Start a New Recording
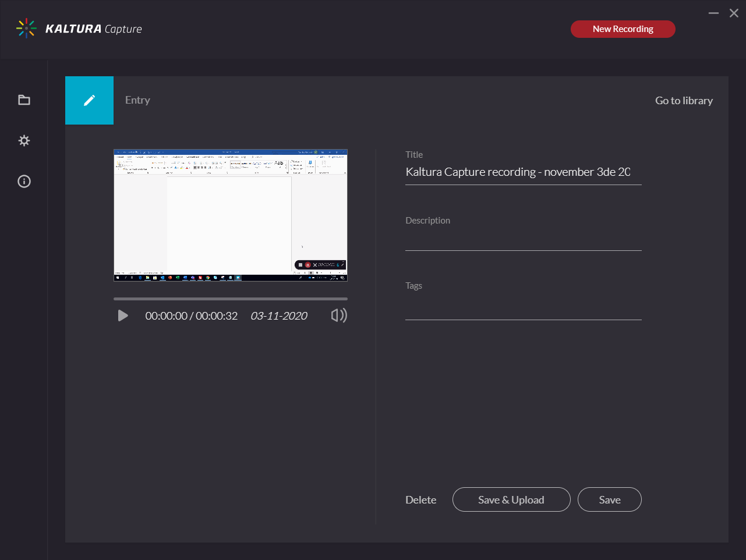 (x=623, y=29)
